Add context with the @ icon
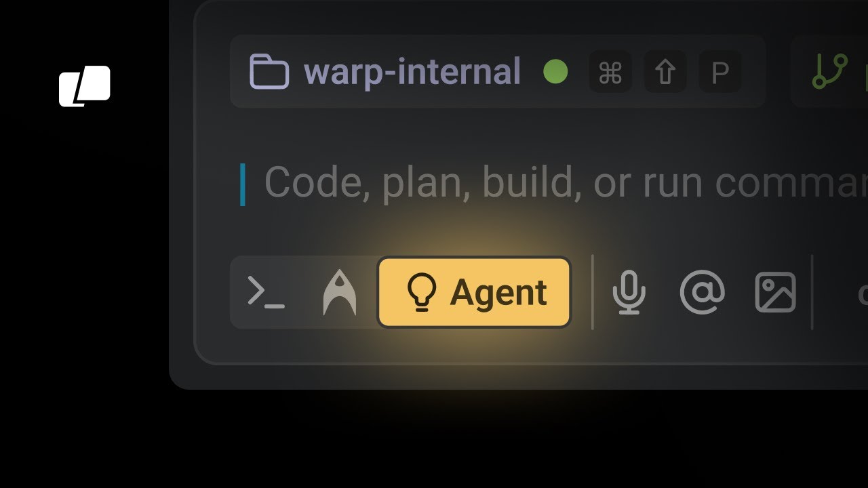This screenshot has height=488, width=868. coord(703,292)
